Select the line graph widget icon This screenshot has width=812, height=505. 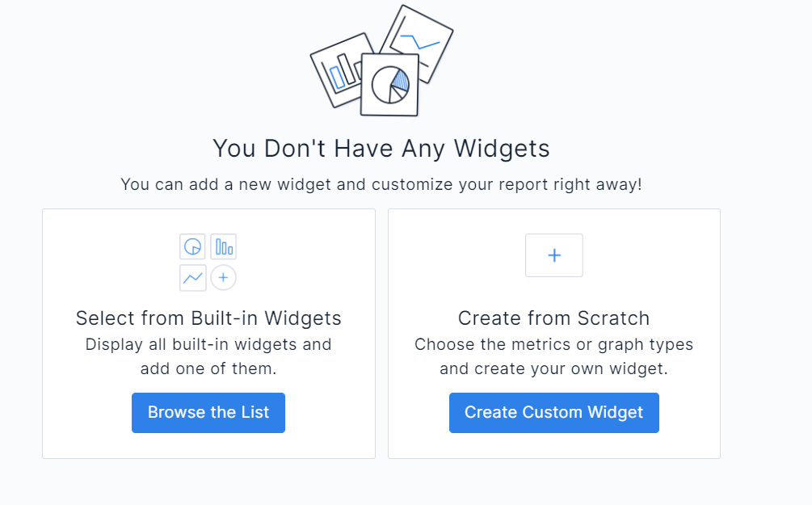click(192, 277)
